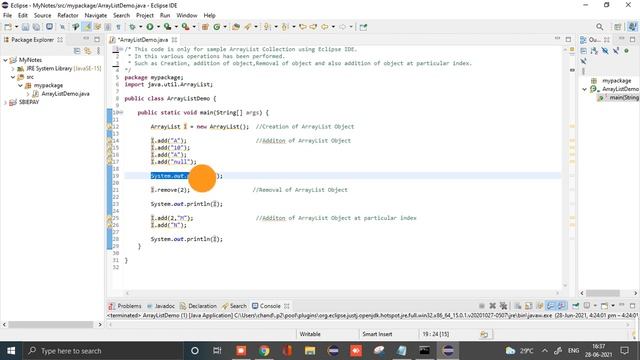Select the Package Explorer view tab
This screenshot has height=360, width=640.
coord(32,40)
